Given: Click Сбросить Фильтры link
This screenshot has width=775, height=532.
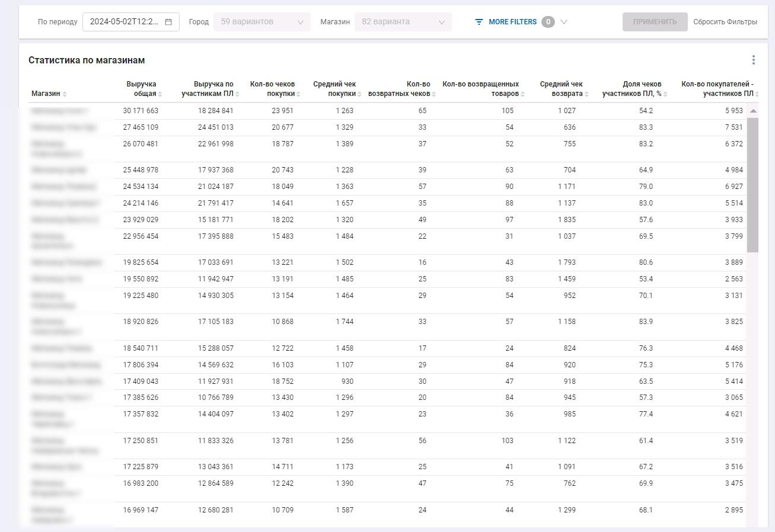Looking at the screenshot, I should tap(725, 22).
